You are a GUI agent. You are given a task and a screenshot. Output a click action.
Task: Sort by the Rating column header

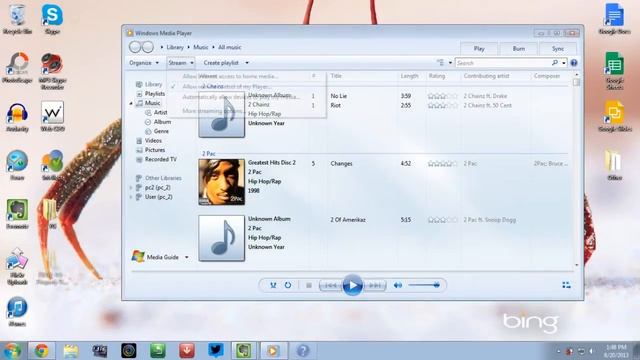(437, 76)
